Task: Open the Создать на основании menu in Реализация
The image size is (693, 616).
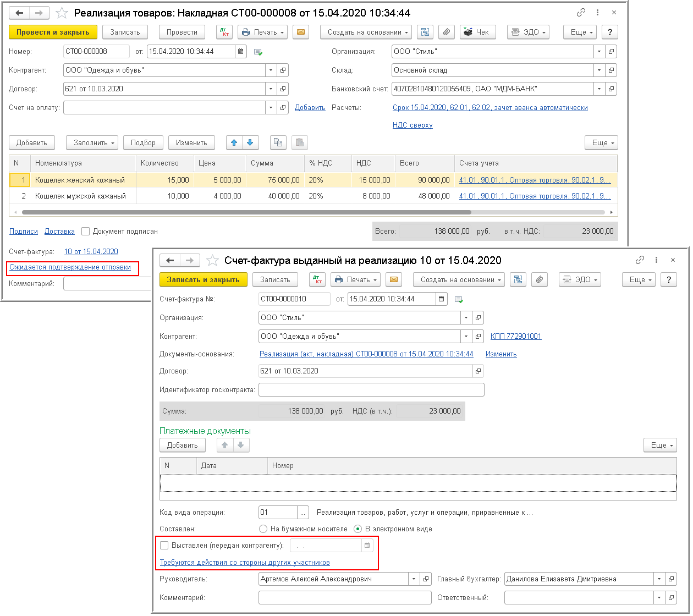Action: (x=366, y=32)
